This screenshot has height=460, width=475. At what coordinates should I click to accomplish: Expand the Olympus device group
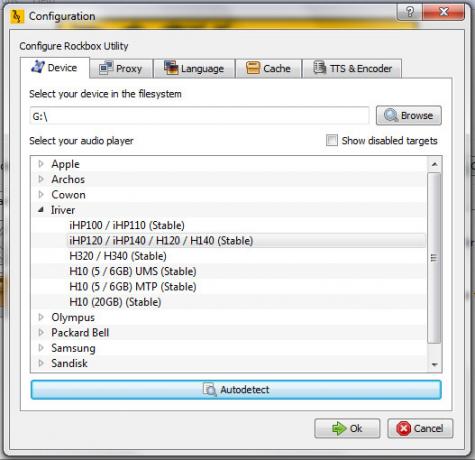tap(41, 317)
